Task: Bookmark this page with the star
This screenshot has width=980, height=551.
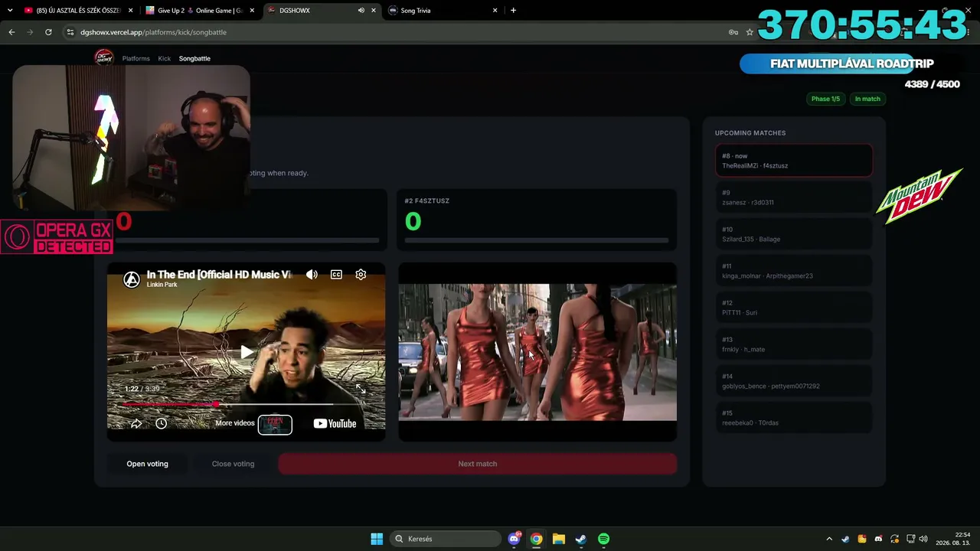Action: click(x=750, y=32)
